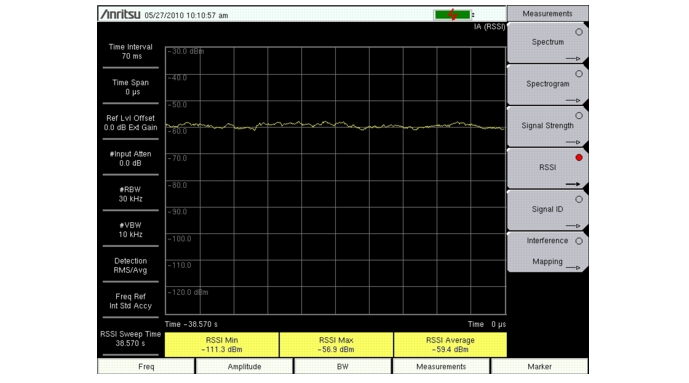Click the RSSI submenu arrow icon
This screenshot has width=689, height=383.
coord(573,184)
